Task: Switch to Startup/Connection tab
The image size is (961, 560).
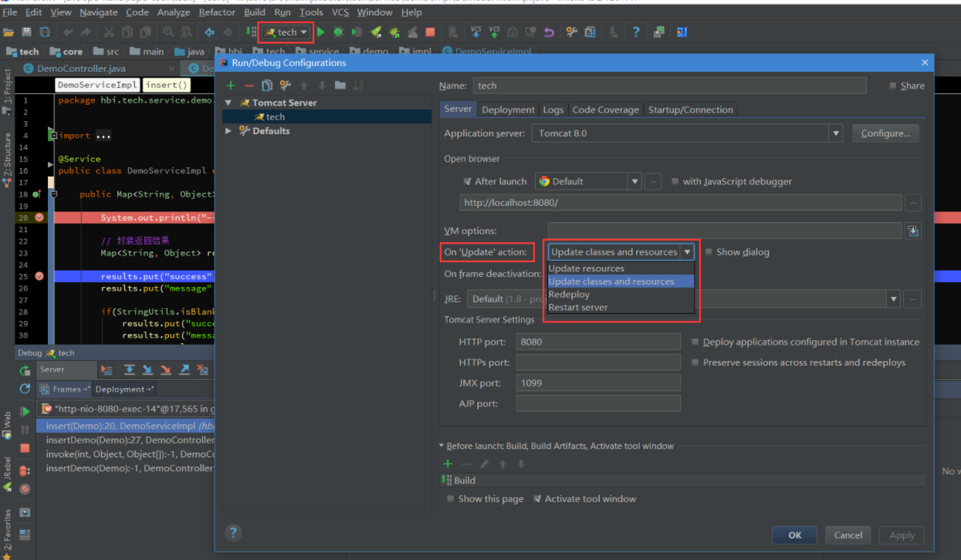Action: click(691, 110)
